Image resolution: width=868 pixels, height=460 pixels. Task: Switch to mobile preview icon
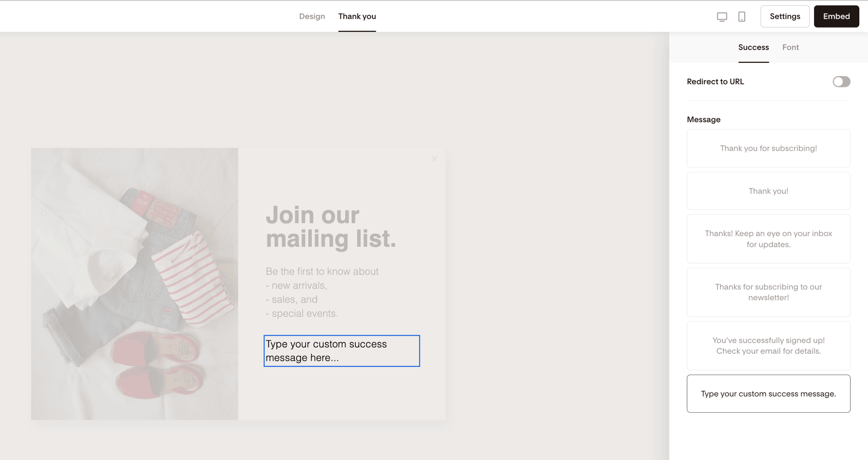click(742, 16)
